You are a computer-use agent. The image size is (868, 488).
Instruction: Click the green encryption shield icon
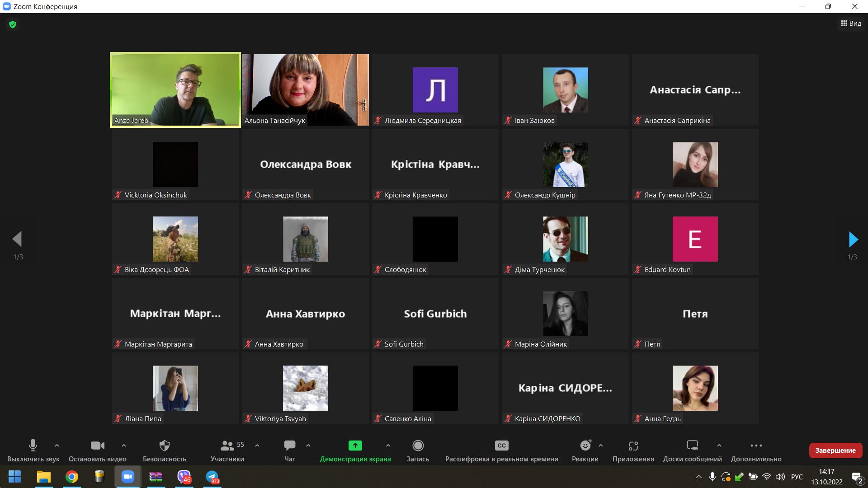(13, 24)
